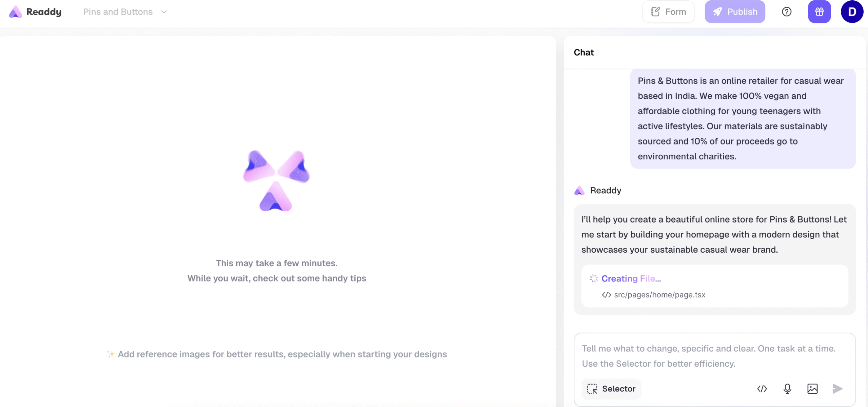
Task: Click the Chat panel heading
Action: point(584,53)
